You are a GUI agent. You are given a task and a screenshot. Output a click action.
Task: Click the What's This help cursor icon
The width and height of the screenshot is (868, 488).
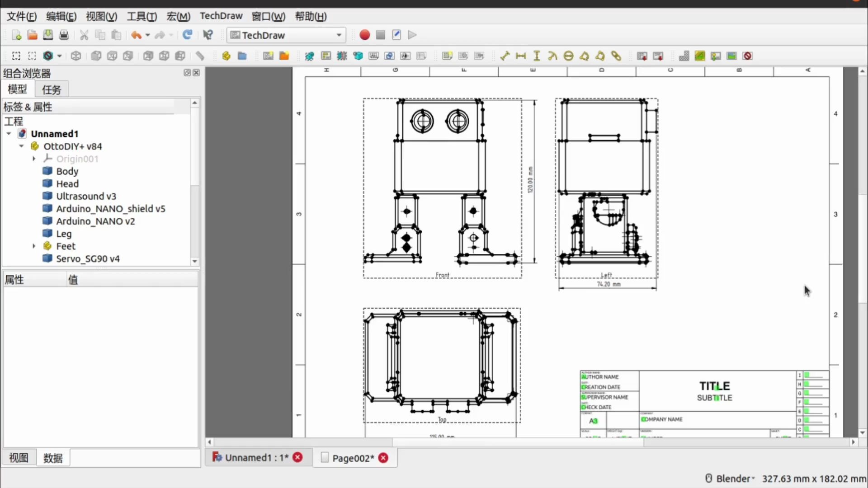point(208,35)
